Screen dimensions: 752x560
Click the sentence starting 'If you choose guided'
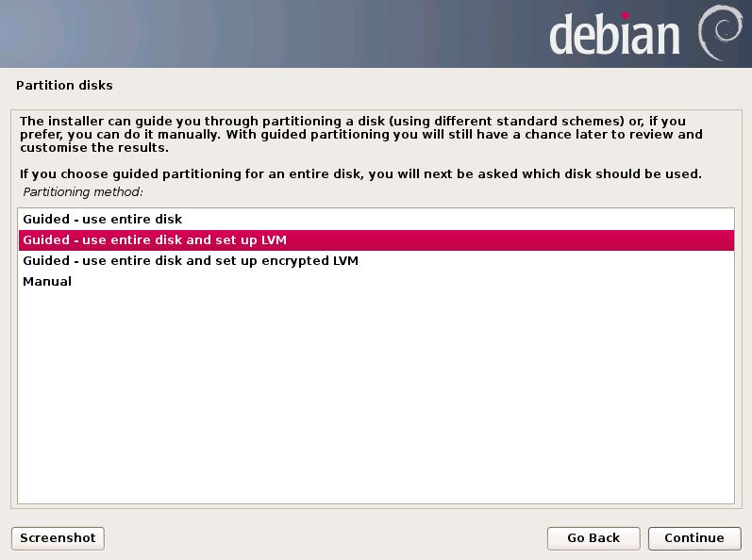tap(360, 173)
